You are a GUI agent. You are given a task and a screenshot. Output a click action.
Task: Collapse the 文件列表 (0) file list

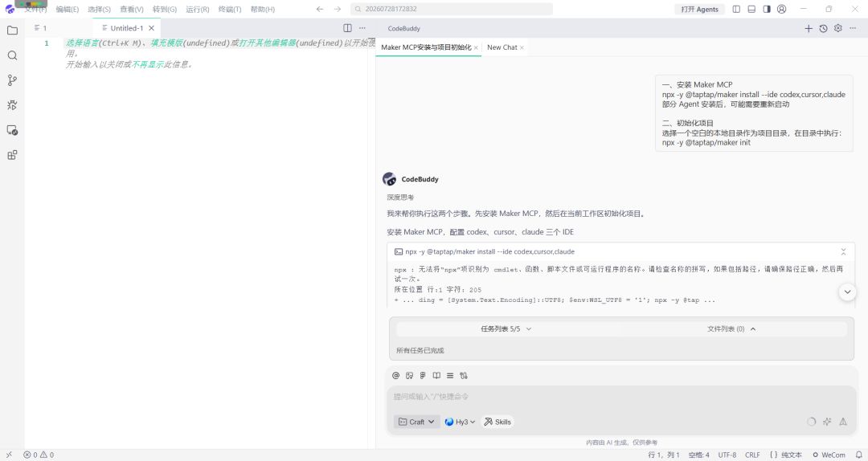[731, 328]
